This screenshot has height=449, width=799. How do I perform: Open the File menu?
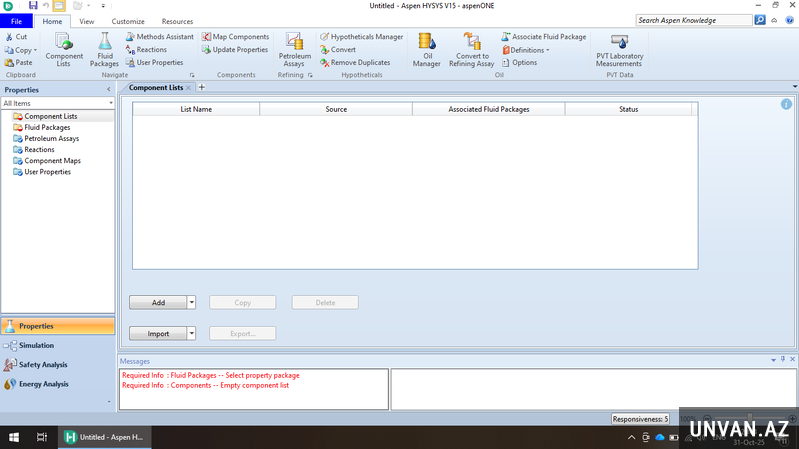coord(16,21)
